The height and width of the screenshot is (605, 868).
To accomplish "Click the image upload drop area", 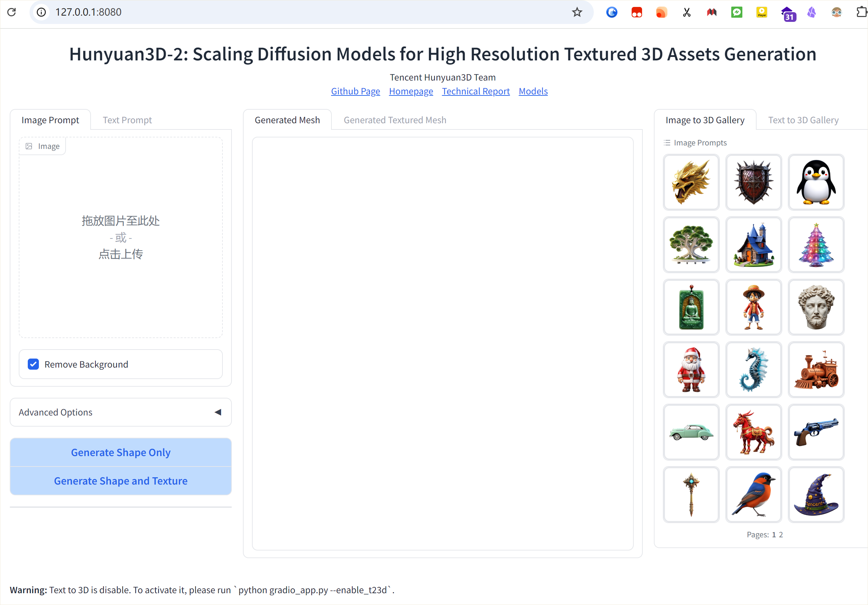I will (120, 237).
